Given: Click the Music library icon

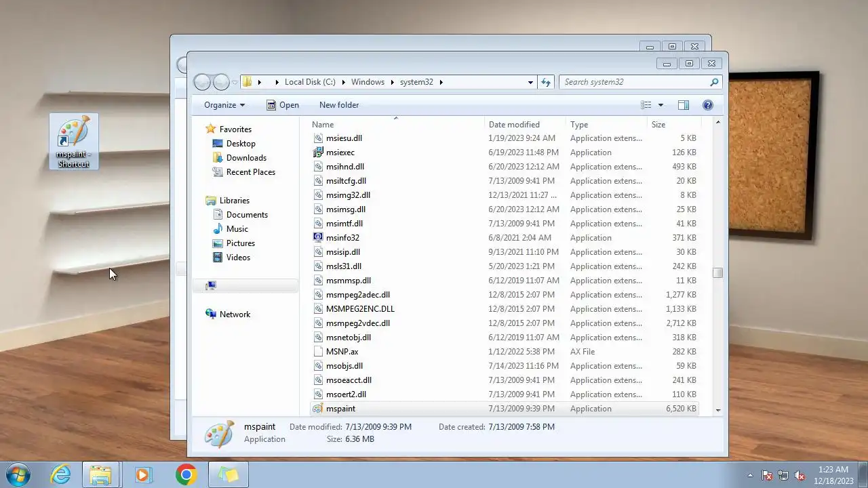Looking at the screenshot, I should coord(218,229).
